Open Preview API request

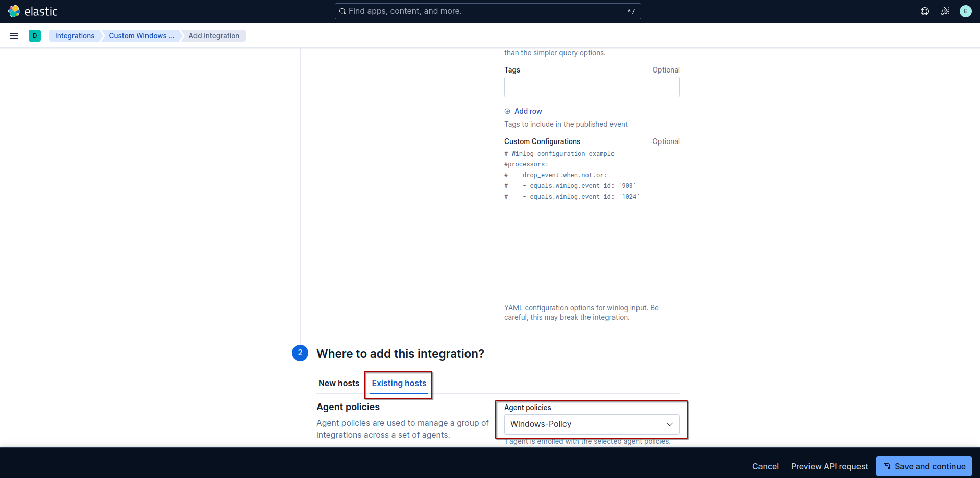pos(829,466)
